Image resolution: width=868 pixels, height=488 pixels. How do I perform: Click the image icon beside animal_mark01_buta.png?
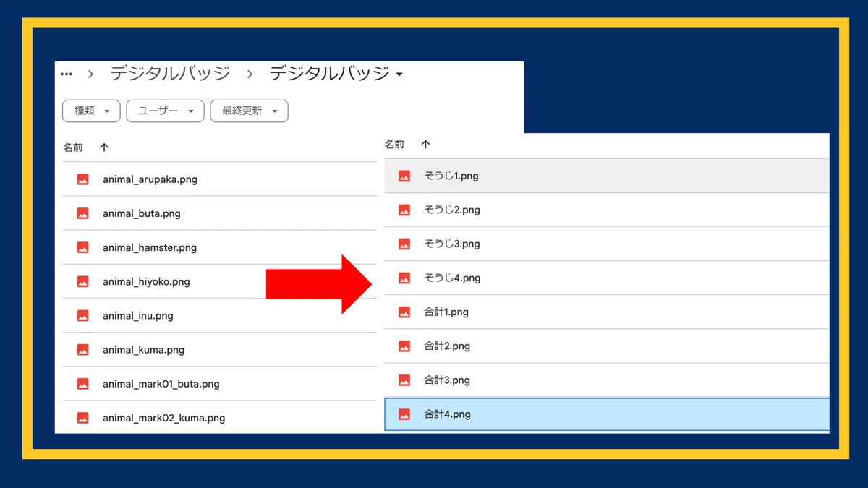pyautogui.click(x=83, y=384)
